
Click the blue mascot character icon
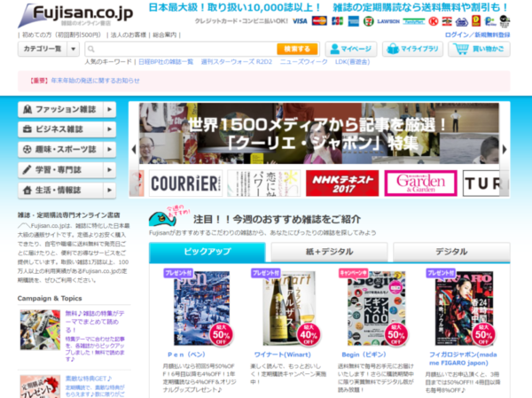pyautogui.click(x=162, y=219)
